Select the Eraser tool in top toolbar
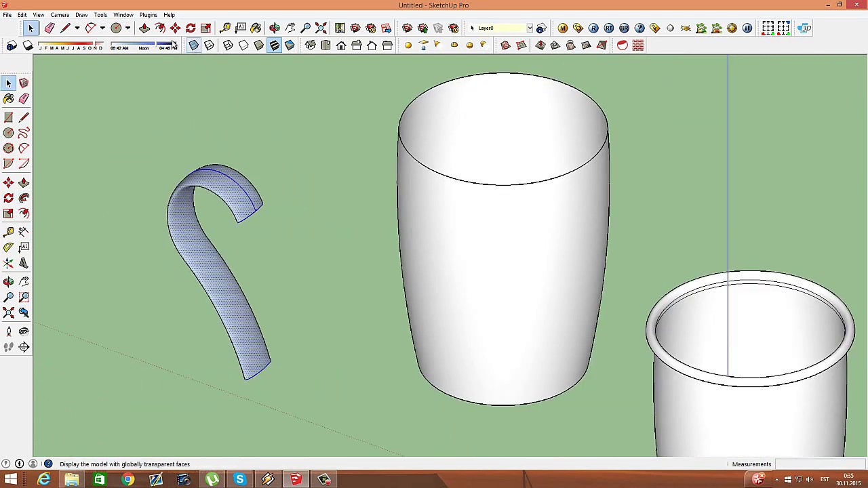The width and height of the screenshot is (868, 488). point(50,28)
